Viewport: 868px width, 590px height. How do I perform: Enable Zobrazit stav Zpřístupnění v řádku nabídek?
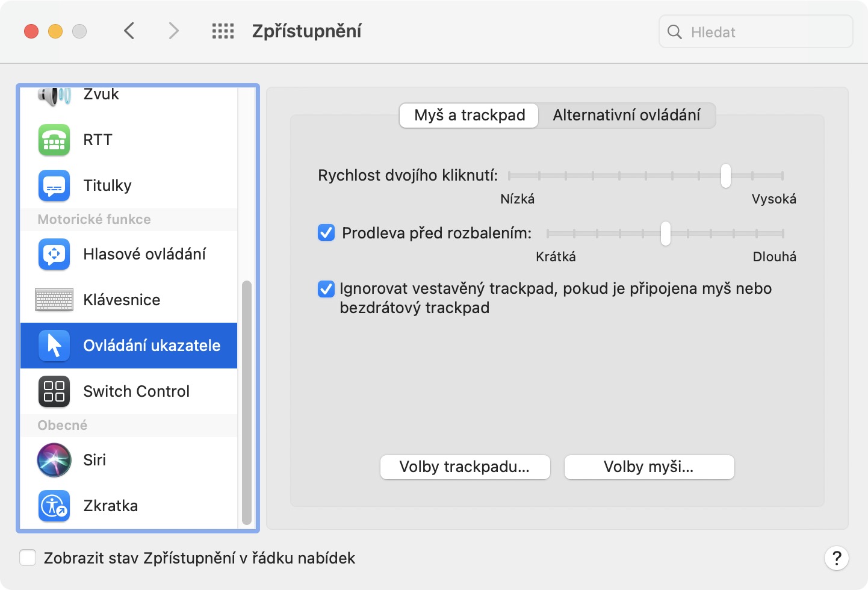[x=28, y=558]
